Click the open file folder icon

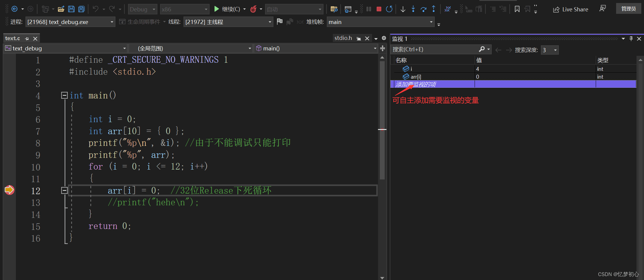61,9
